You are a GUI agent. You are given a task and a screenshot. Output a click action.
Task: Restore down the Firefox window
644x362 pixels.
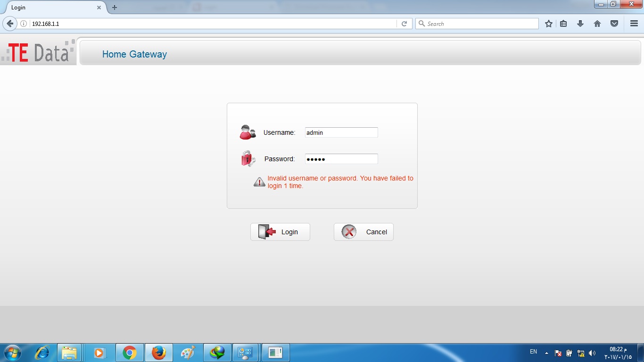click(613, 4)
